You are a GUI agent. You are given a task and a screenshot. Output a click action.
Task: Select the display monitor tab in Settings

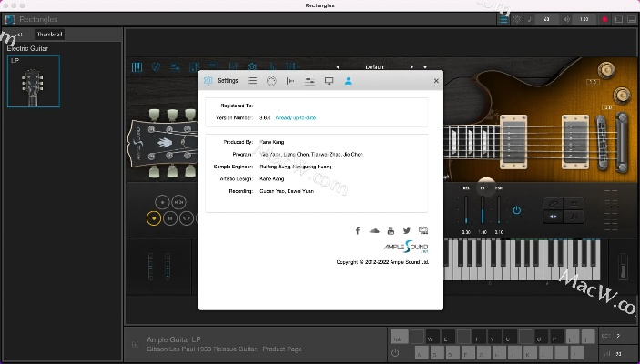point(329,80)
